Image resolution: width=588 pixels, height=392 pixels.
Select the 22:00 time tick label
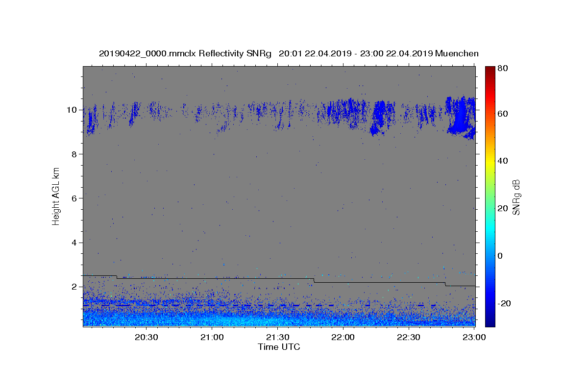pos(343,337)
